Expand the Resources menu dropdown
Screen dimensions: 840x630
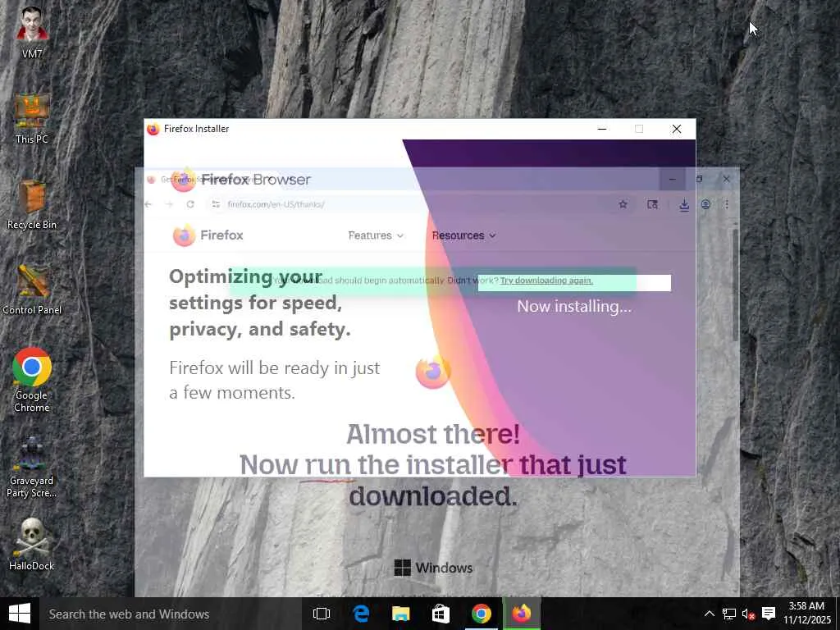(x=464, y=235)
